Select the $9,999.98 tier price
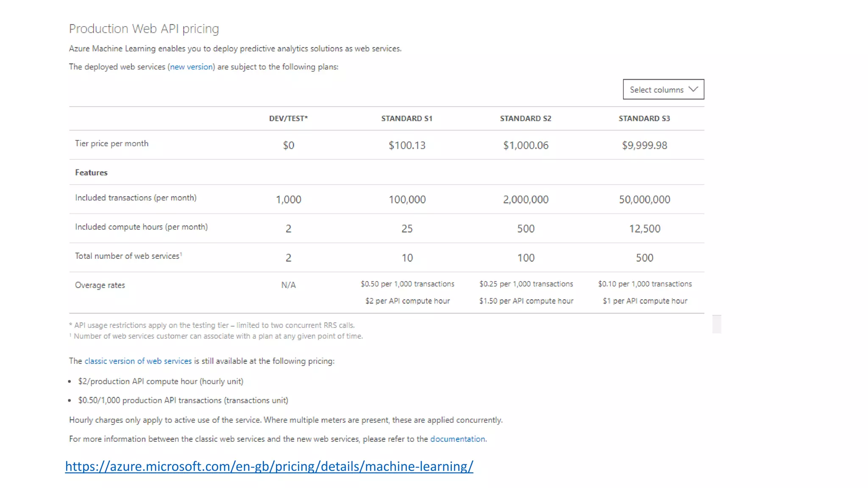Image resolution: width=868 pixels, height=488 pixels. (644, 145)
